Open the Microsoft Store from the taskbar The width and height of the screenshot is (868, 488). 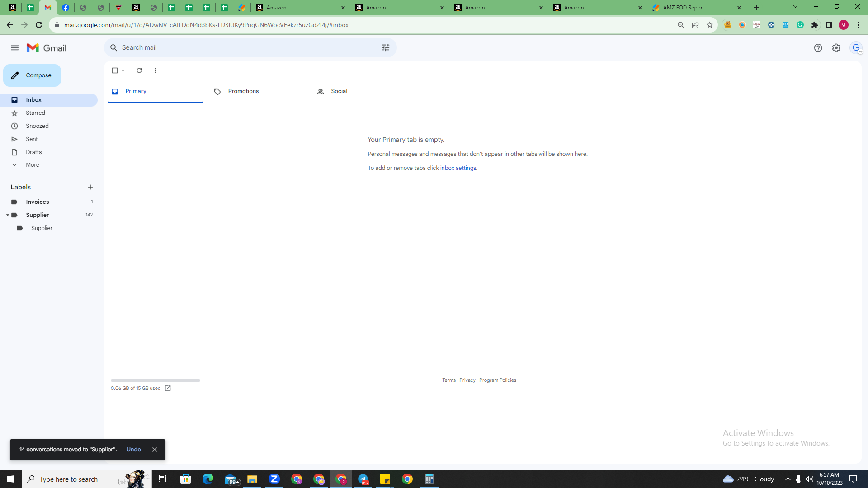tap(186, 479)
